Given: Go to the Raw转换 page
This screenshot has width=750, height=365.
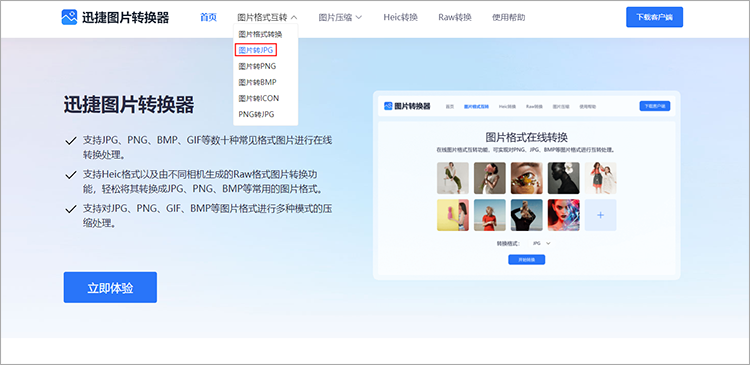Looking at the screenshot, I should pyautogui.click(x=455, y=18).
